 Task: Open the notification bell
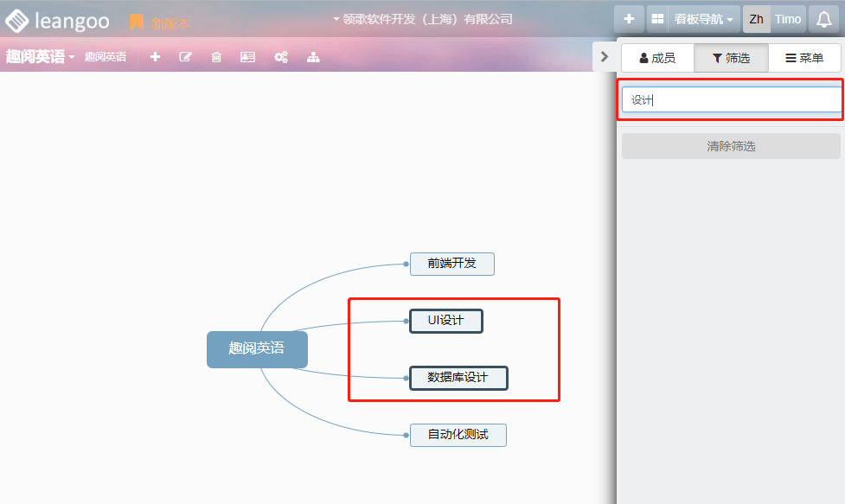[x=824, y=20]
